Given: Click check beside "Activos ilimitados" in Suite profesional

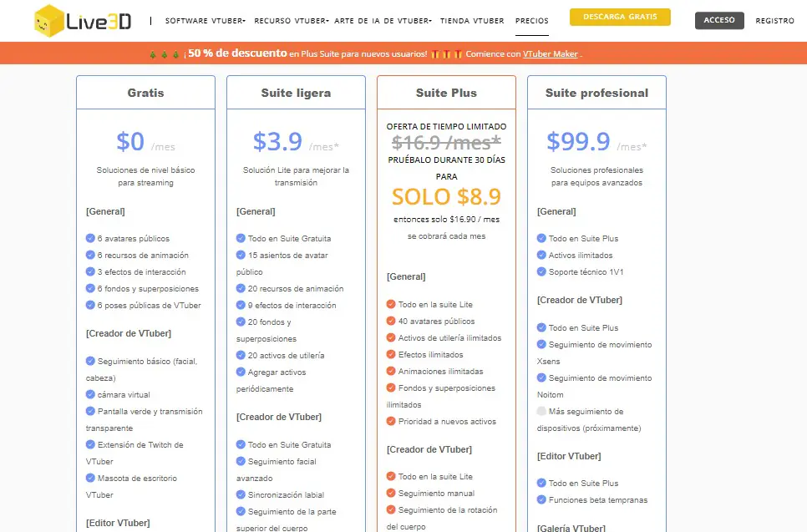Looking at the screenshot, I should tap(541, 255).
